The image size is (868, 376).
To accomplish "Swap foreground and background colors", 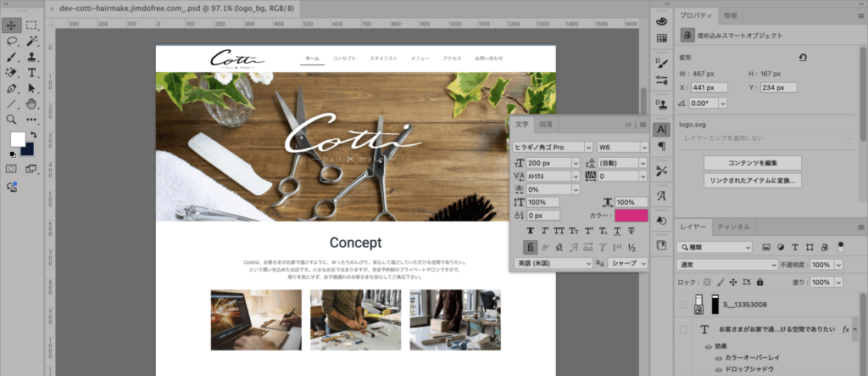I will pos(32,134).
